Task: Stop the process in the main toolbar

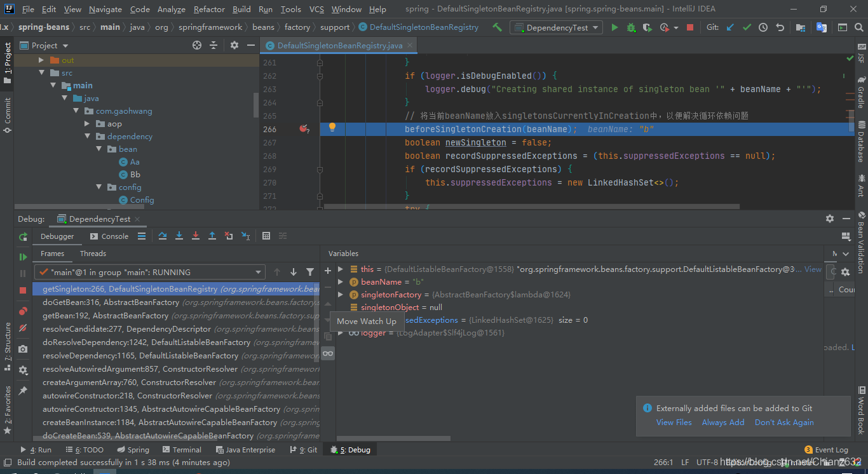Action: coord(690,27)
